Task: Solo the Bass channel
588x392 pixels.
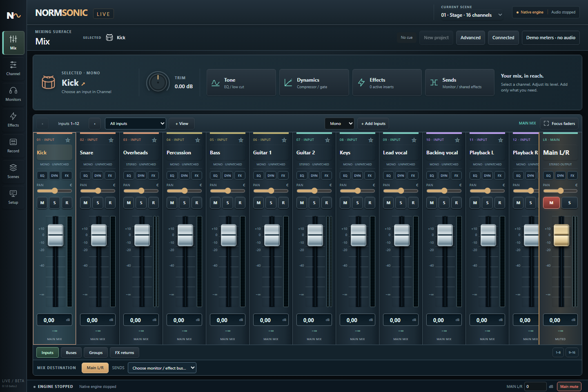Action: (x=228, y=203)
